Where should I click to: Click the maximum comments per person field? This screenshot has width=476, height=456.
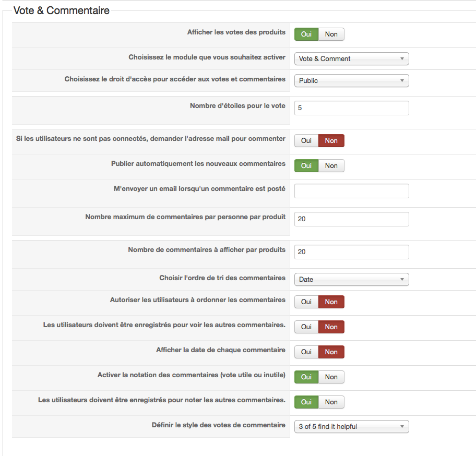click(351, 219)
